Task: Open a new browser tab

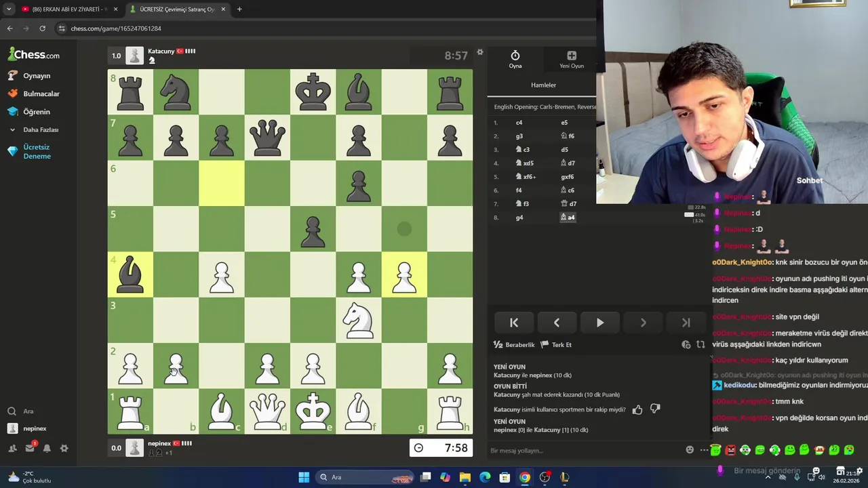Action: pos(239,9)
